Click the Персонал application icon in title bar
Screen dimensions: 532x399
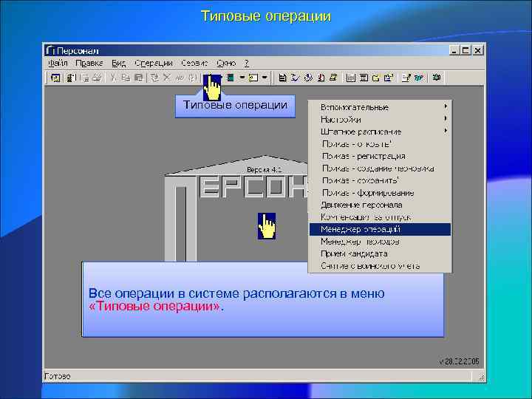click(50, 50)
